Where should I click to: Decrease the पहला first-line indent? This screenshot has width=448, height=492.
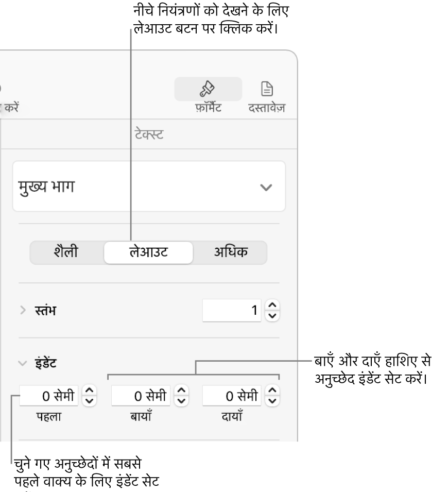90,401
